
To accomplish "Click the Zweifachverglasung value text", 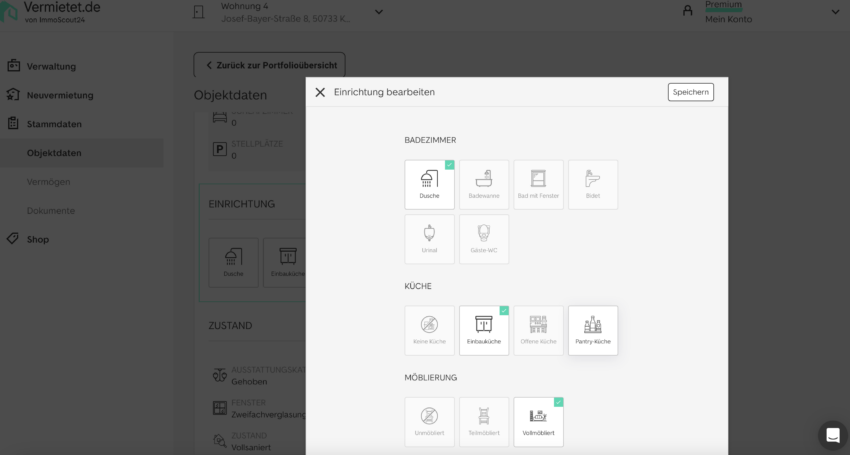I will (x=268, y=415).
